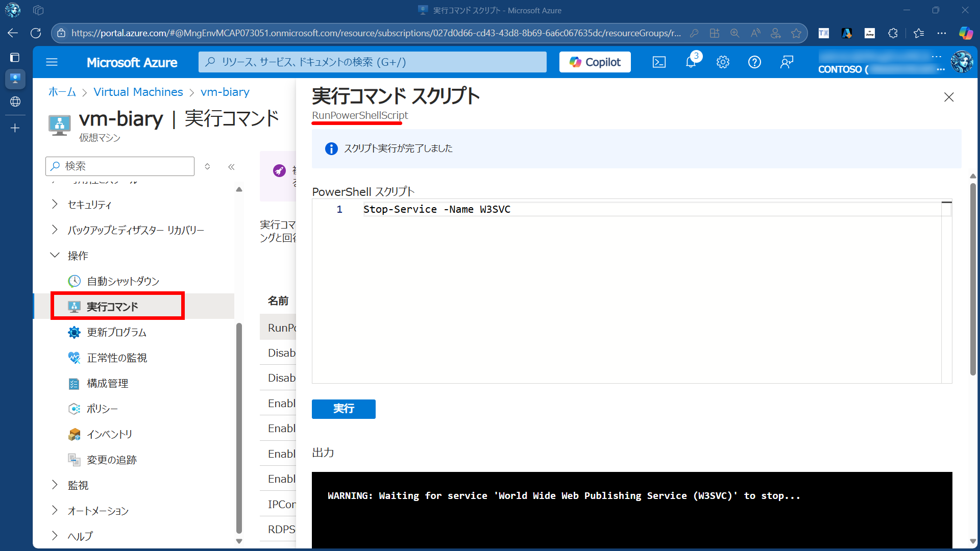
Task: Click the browser address bar URL
Action: pyautogui.click(x=376, y=33)
